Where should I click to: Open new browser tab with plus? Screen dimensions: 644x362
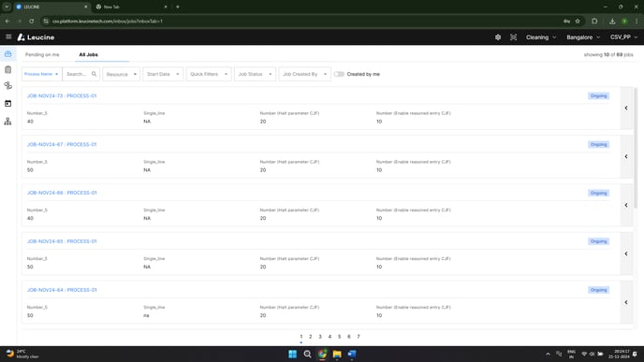pyautogui.click(x=178, y=7)
